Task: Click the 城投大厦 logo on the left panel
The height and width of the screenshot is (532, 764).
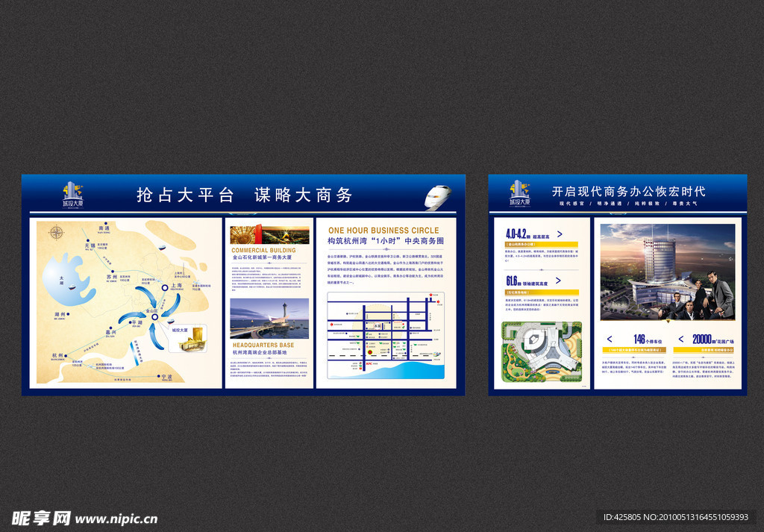Action: (72, 194)
